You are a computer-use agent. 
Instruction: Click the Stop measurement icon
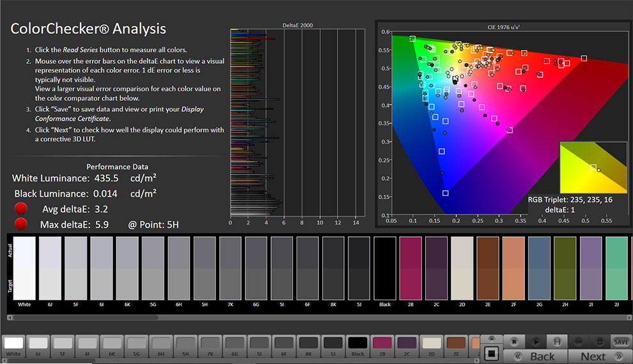click(514, 342)
